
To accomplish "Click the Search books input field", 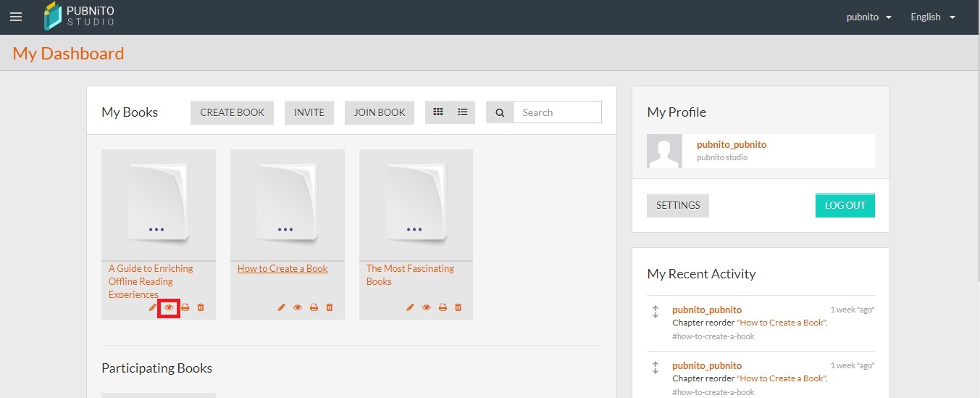I will 557,112.
